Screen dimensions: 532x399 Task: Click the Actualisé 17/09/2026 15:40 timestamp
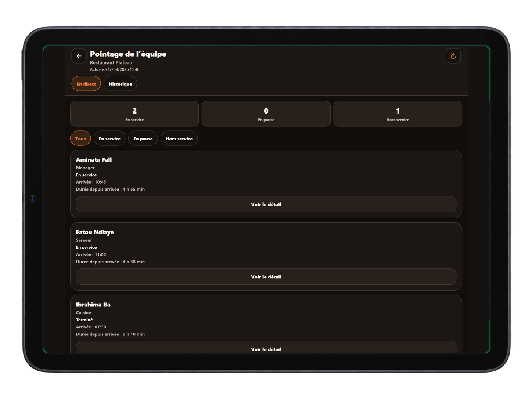(x=115, y=69)
